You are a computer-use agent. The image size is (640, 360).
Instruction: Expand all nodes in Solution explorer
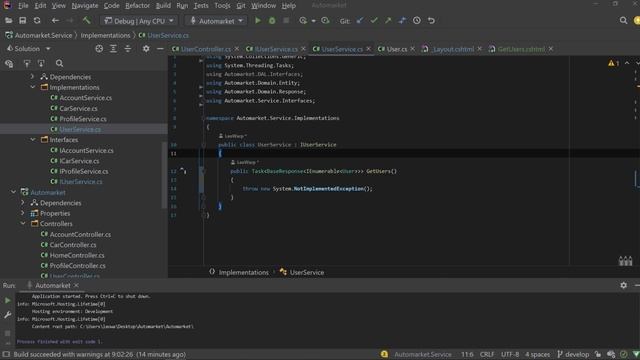[113, 49]
